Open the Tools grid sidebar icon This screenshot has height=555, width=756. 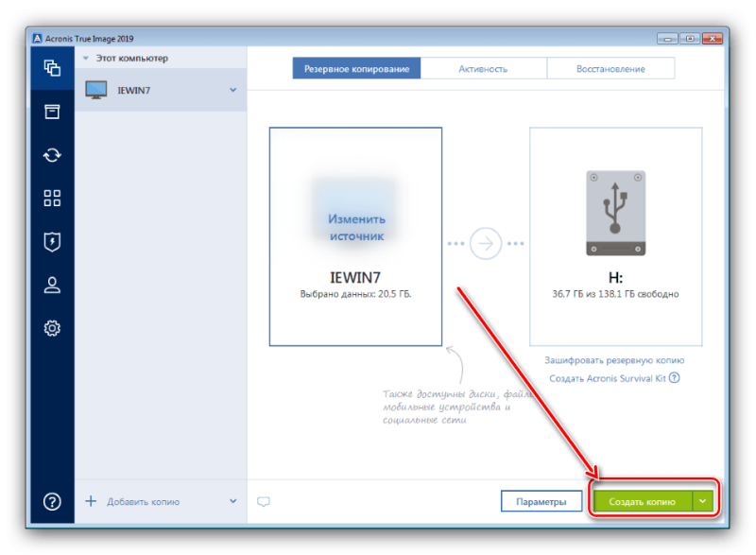tap(52, 199)
